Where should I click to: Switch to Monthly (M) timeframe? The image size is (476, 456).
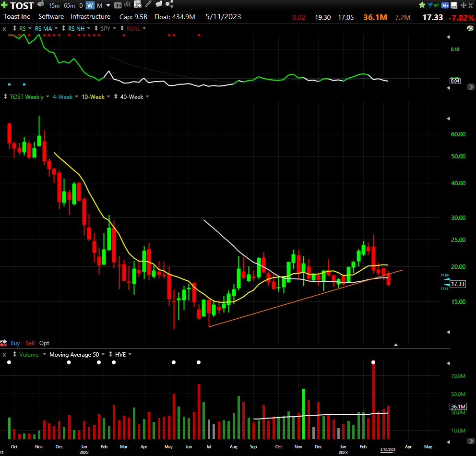[99, 5]
